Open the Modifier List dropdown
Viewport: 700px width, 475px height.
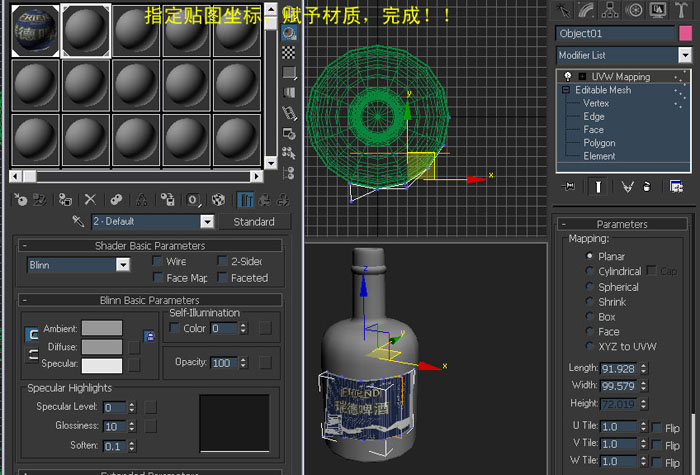click(x=685, y=55)
